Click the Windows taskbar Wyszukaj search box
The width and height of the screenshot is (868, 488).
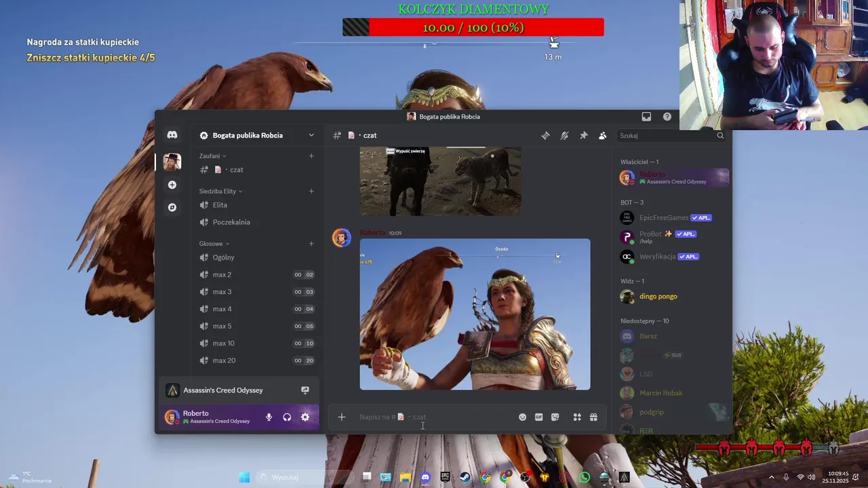click(x=307, y=477)
